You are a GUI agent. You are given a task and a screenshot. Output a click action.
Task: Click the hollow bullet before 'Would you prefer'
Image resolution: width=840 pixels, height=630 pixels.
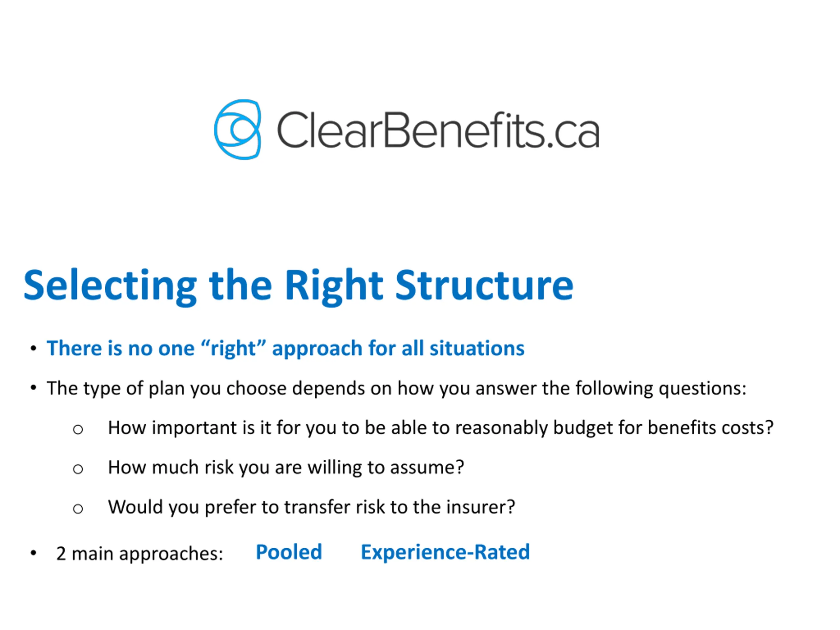pyautogui.click(x=78, y=509)
